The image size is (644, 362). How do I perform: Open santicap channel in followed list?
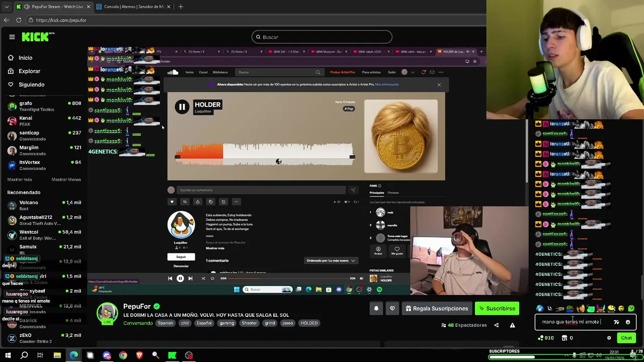point(44,135)
